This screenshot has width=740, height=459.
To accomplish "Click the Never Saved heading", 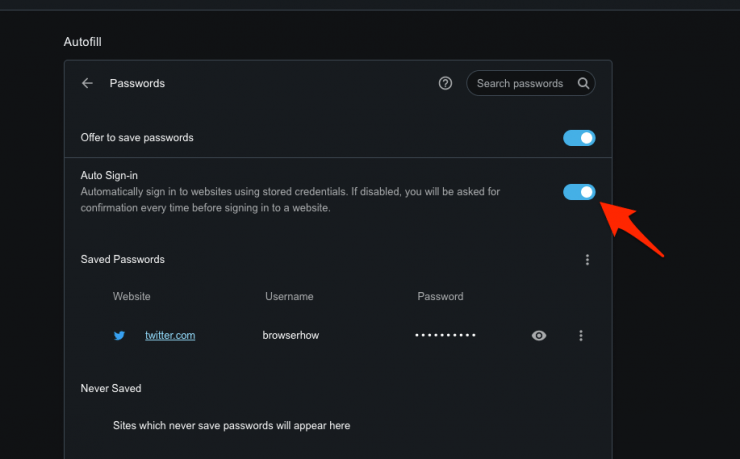I will click(111, 388).
